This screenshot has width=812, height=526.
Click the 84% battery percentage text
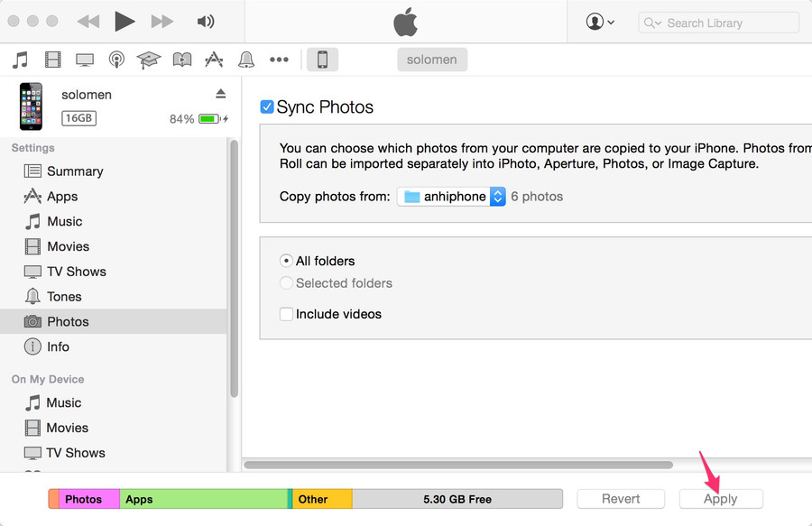[x=181, y=119]
